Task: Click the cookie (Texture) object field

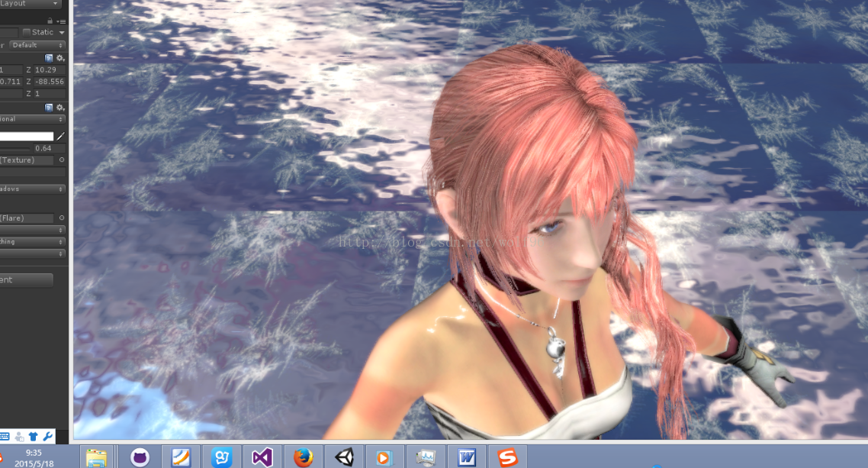Action: click(x=27, y=160)
